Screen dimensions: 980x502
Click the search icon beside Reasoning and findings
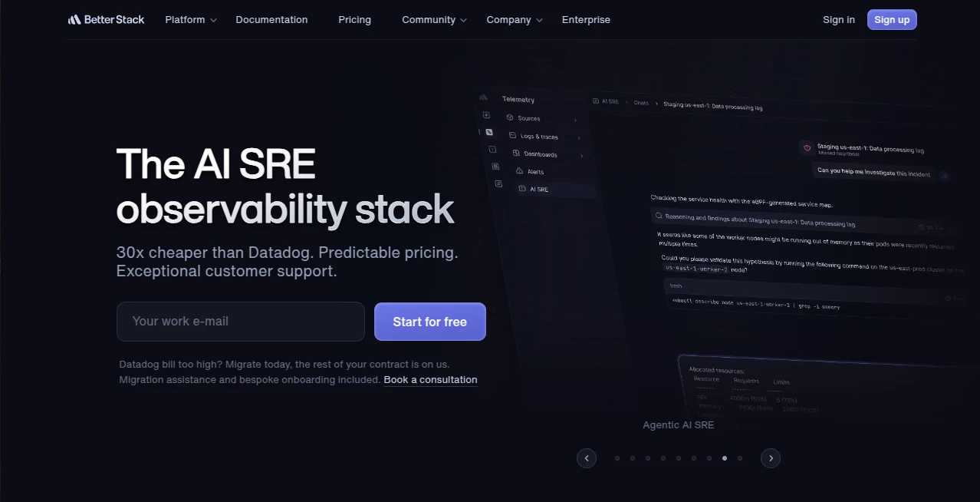coord(659,216)
